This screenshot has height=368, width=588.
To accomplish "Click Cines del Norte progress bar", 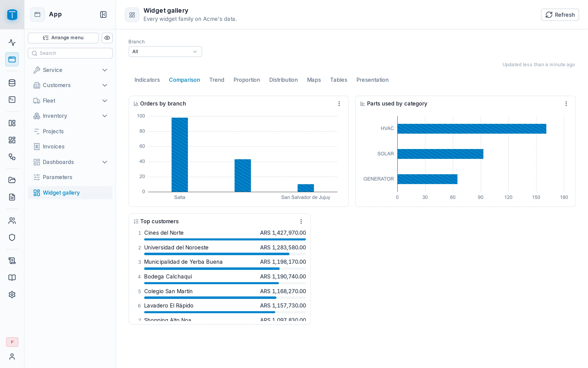I will (x=225, y=239).
